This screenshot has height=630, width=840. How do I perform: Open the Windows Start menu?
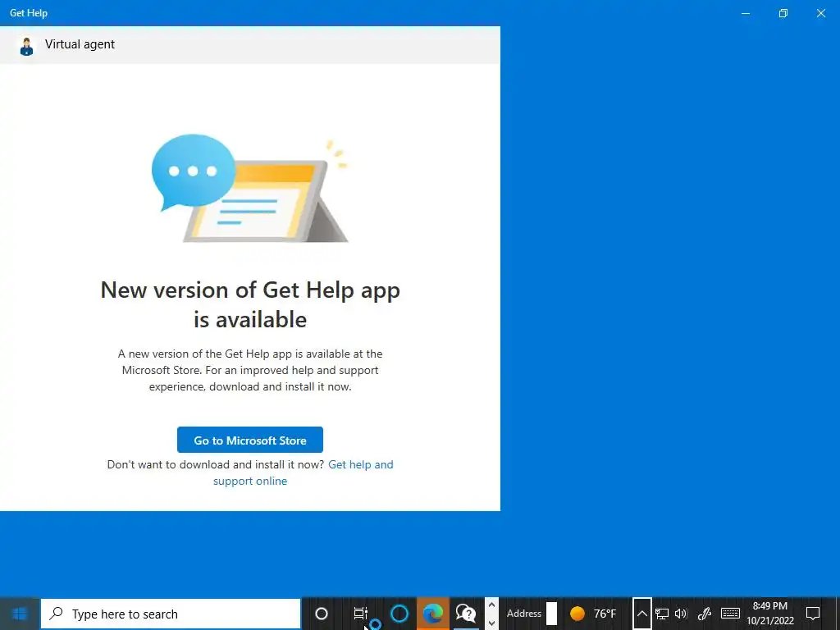tap(20, 614)
